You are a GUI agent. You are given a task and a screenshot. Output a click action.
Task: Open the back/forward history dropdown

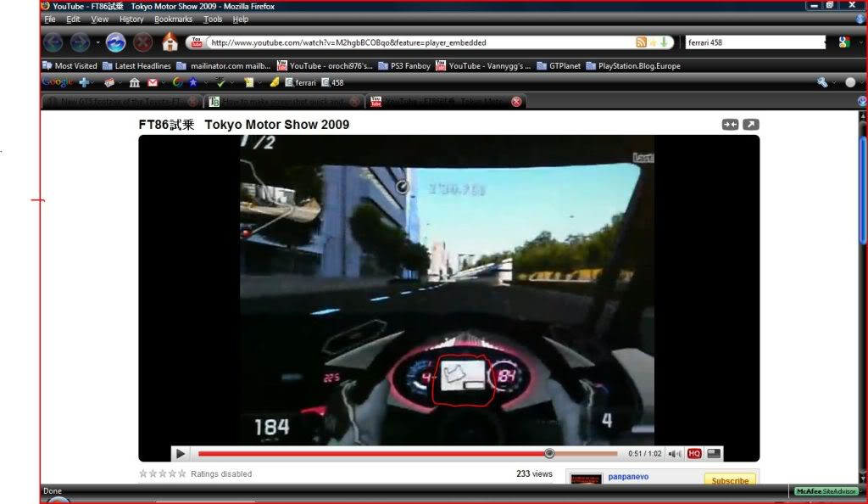(x=97, y=42)
